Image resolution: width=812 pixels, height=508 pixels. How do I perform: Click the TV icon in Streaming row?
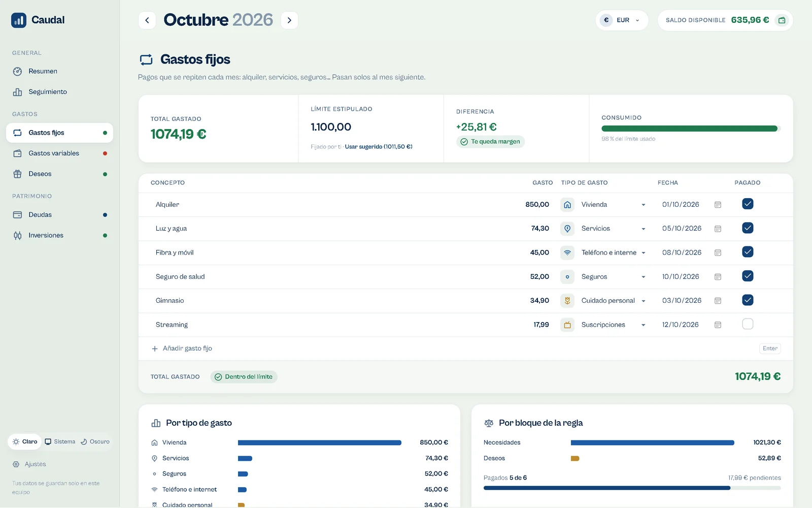point(567,325)
